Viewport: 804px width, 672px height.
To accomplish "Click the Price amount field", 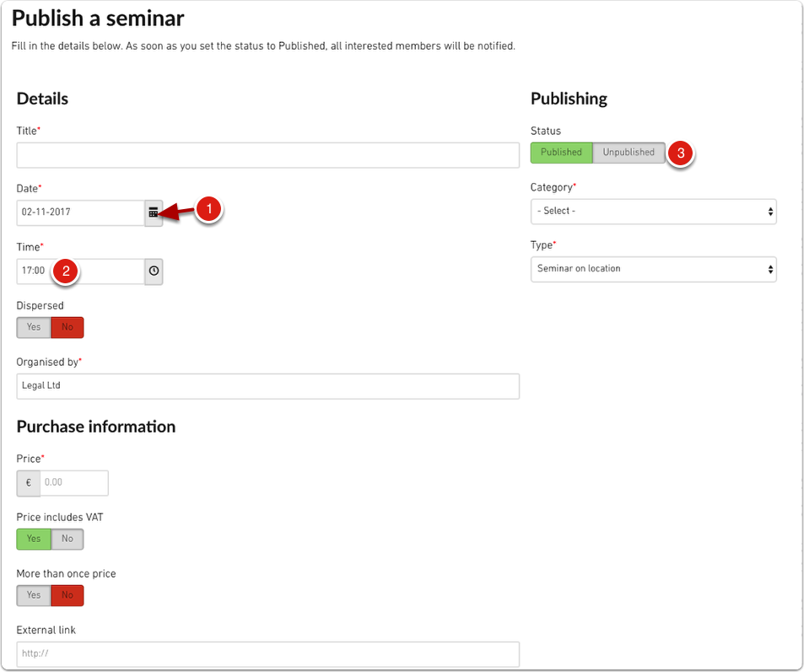I will pos(73,483).
